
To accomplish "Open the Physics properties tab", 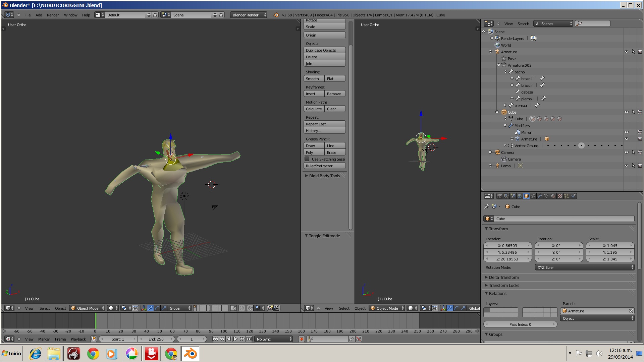I will (x=573, y=196).
